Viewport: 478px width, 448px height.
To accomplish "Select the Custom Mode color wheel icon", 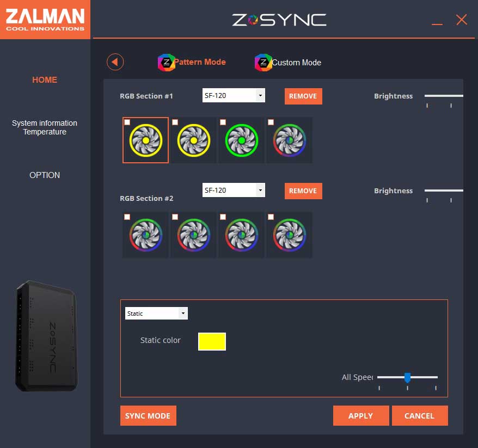I will 263,63.
